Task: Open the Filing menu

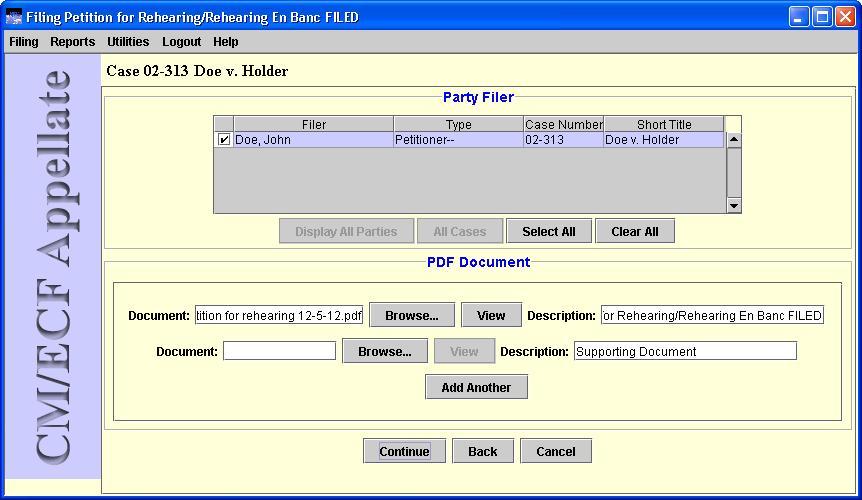Action: point(24,42)
